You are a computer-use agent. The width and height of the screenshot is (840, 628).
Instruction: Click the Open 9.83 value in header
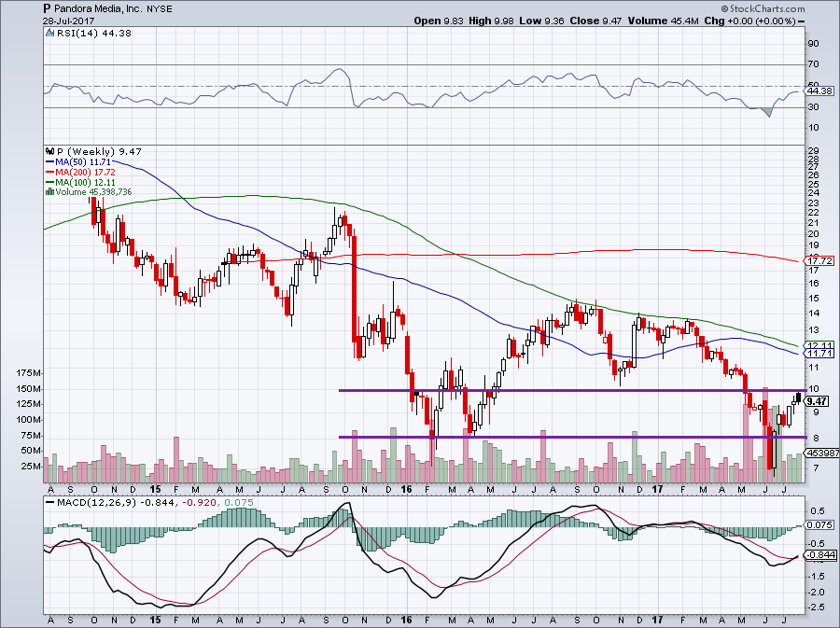(440, 21)
